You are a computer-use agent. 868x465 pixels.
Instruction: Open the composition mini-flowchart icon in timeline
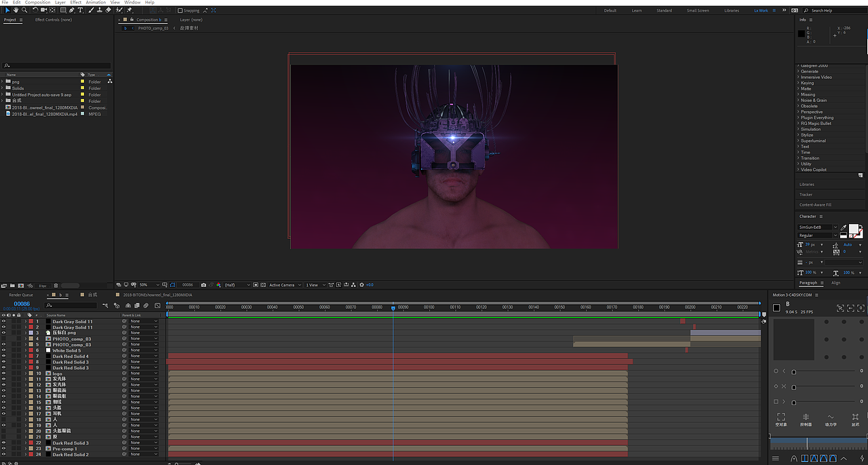(105, 305)
